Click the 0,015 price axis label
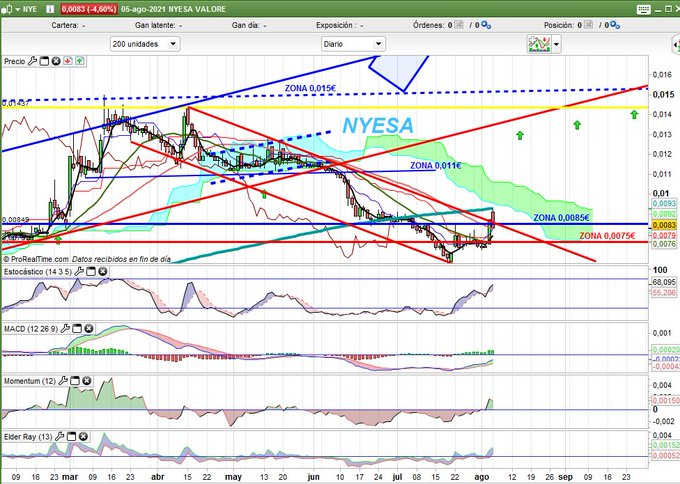Image resolution: width=680 pixels, height=484 pixels. 664,95
